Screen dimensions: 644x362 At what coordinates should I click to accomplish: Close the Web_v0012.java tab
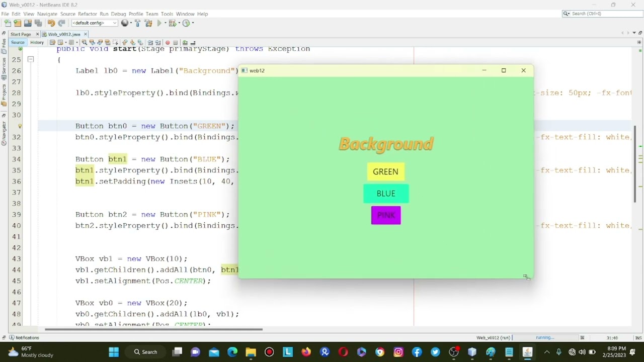[86, 34]
